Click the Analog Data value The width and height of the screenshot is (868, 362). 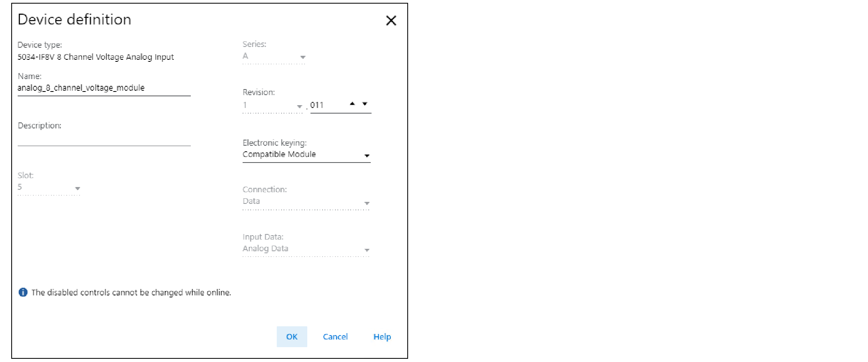pyautogui.click(x=265, y=248)
